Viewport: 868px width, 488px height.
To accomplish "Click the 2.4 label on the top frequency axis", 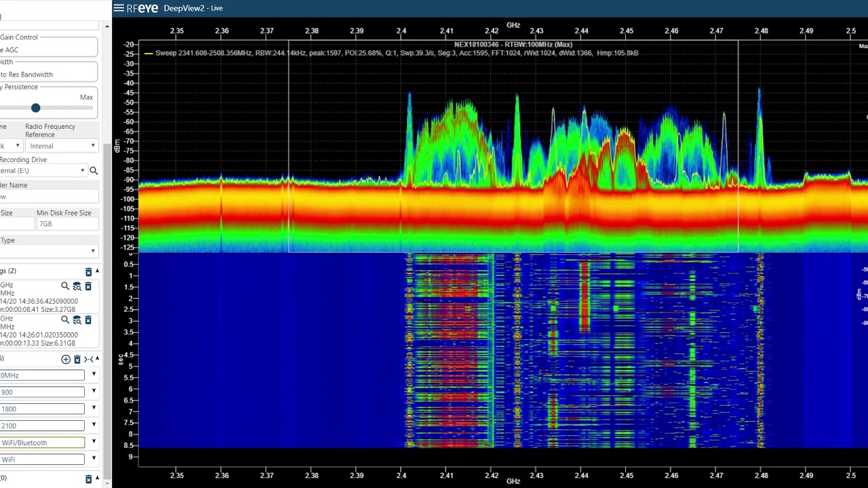I will click(402, 30).
